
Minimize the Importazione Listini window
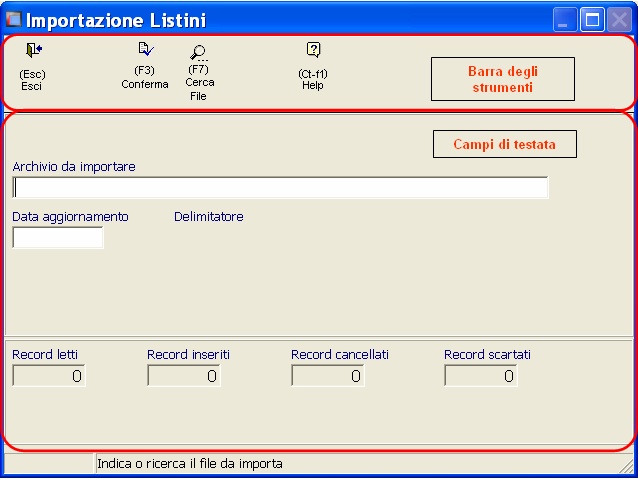tap(565, 20)
